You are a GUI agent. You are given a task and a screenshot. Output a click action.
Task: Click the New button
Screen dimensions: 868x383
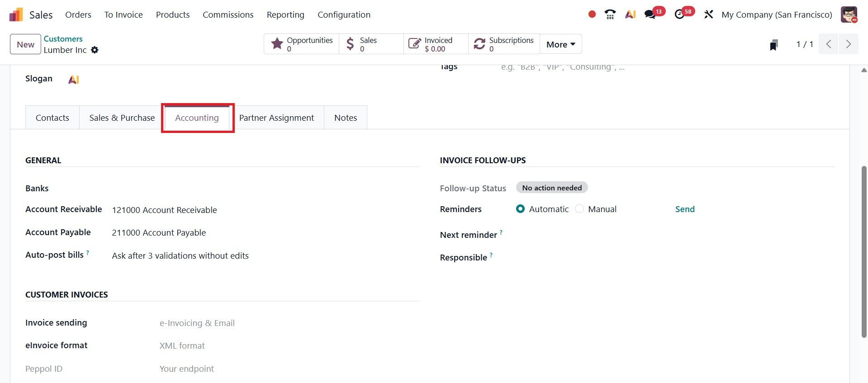(25, 44)
